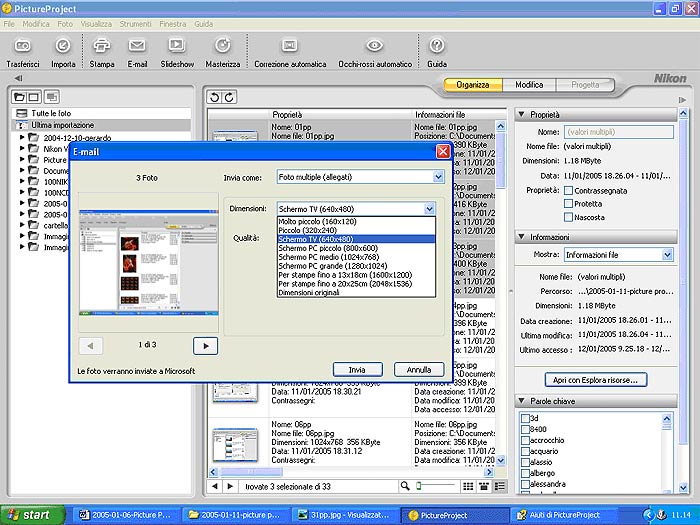This screenshot has width=700, height=525.
Task: Collapse the Parole chiave section
Action: (521, 401)
